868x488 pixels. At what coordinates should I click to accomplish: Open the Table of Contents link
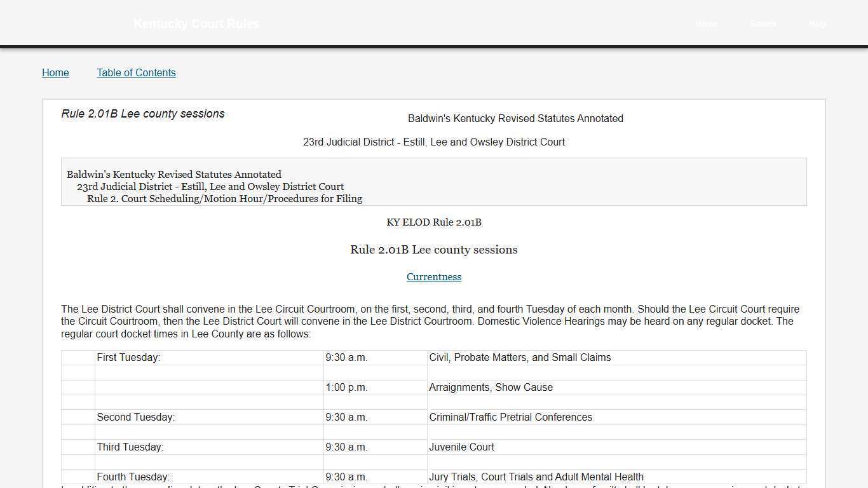(136, 72)
